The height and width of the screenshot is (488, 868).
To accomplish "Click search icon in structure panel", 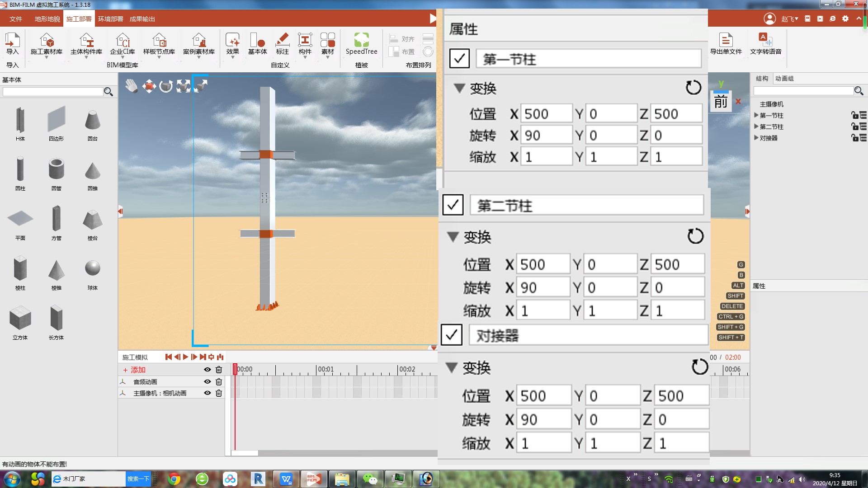I will (x=859, y=91).
